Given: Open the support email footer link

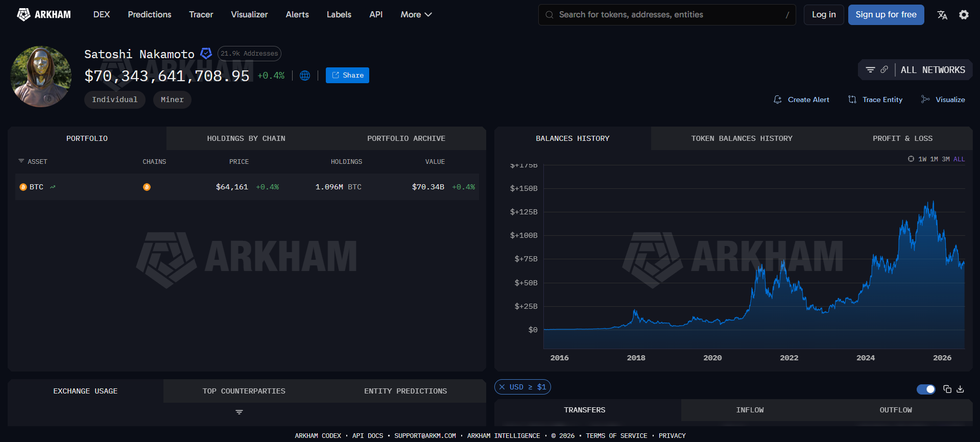Looking at the screenshot, I should pos(425,436).
